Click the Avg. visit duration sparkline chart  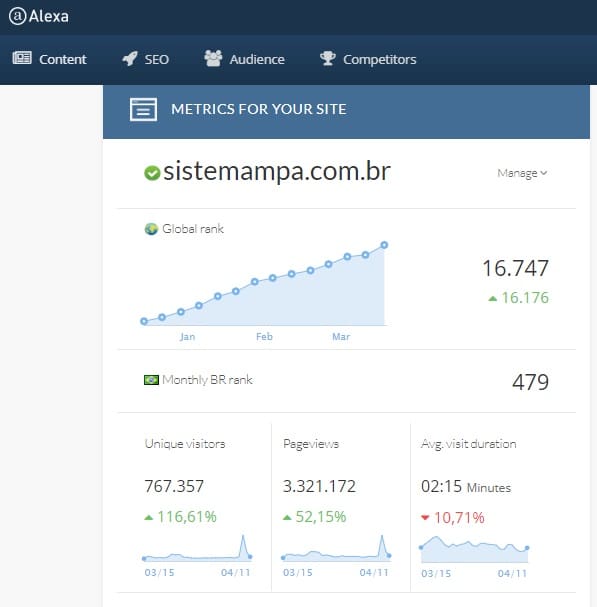pos(474,549)
